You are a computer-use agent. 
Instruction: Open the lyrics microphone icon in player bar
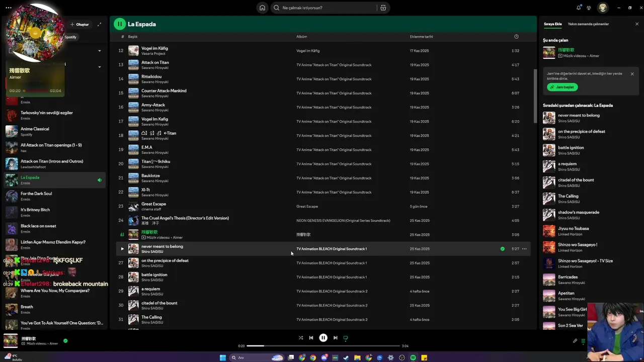click(x=575, y=341)
